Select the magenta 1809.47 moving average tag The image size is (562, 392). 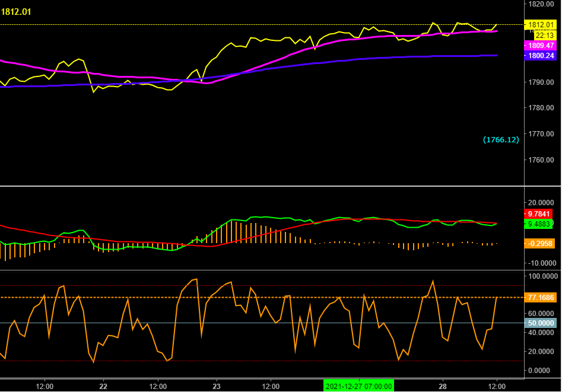[540, 46]
